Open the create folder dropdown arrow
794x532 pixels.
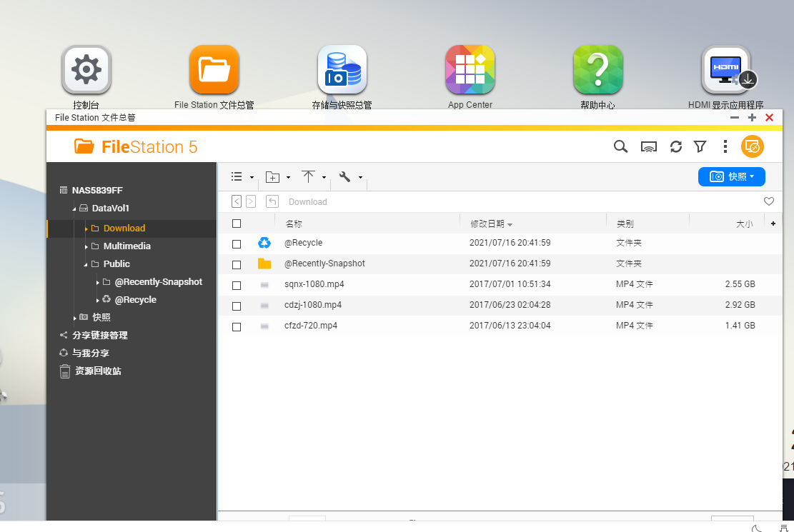288,177
